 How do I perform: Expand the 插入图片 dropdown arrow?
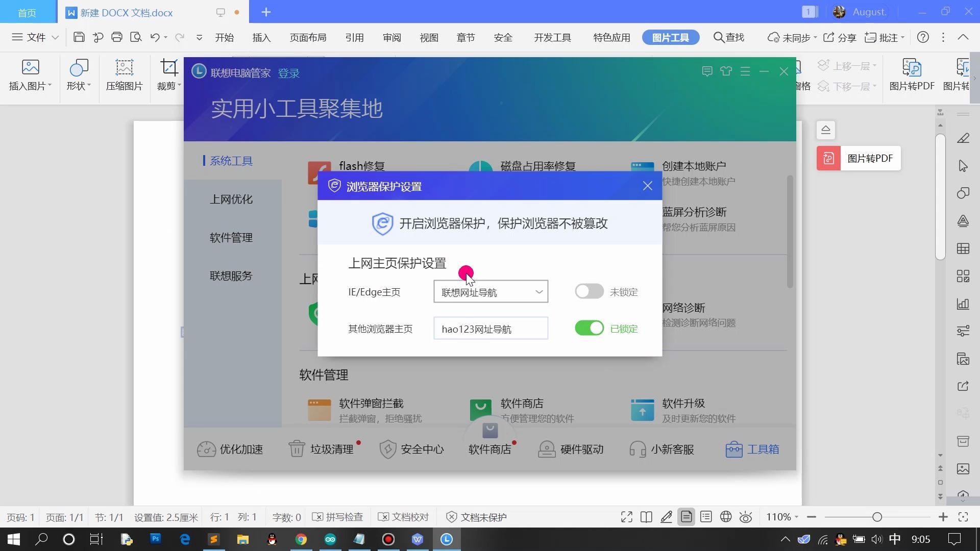coord(50,85)
